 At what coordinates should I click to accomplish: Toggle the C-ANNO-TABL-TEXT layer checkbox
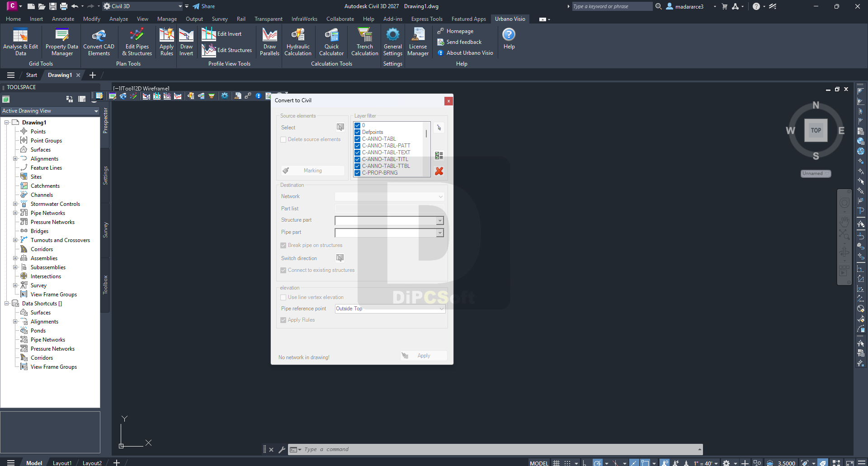pyautogui.click(x=357, y=152)
